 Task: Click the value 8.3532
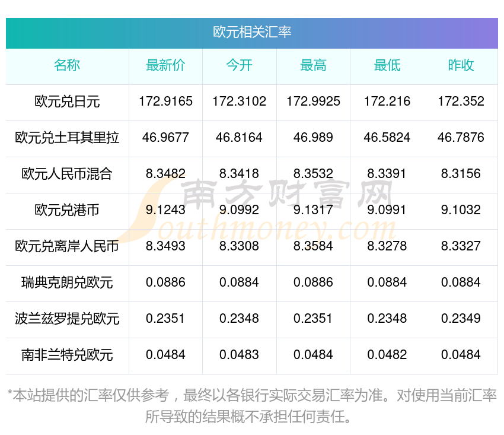(313, 174)
